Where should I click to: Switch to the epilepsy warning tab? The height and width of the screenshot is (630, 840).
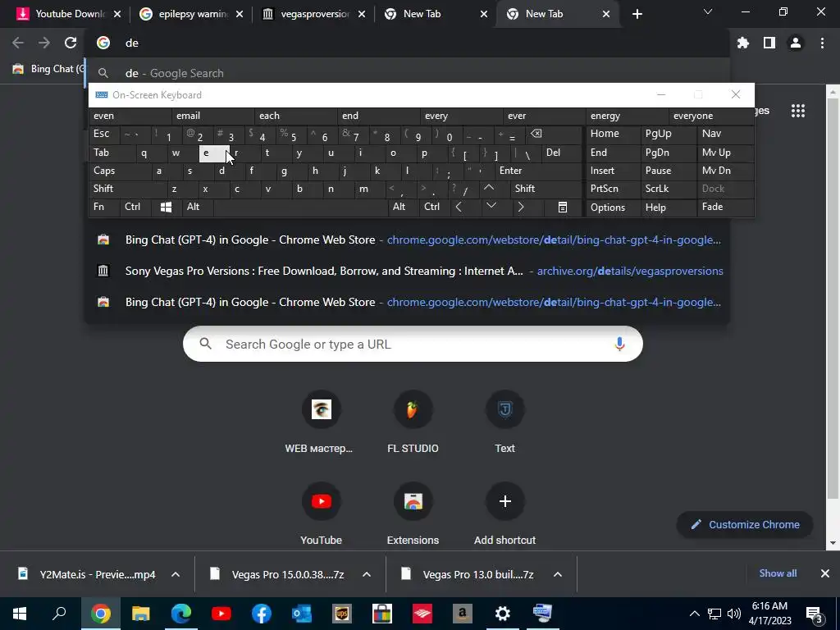191,14
